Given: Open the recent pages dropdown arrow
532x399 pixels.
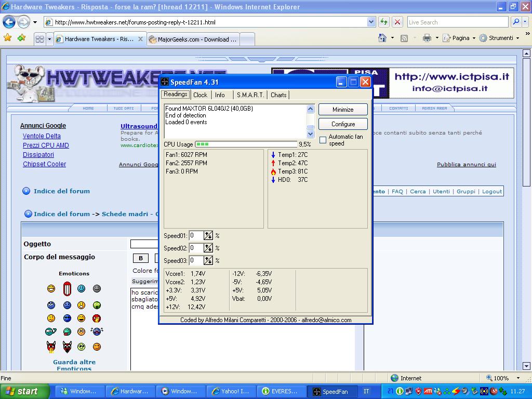Looking at the screenshot, I should coord(35,22).
